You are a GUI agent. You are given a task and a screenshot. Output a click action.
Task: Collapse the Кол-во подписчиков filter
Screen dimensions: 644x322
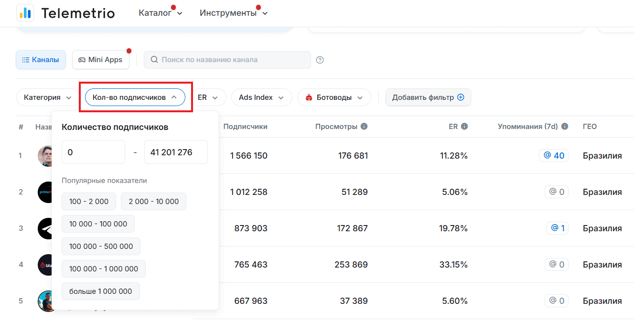[135, 97]
